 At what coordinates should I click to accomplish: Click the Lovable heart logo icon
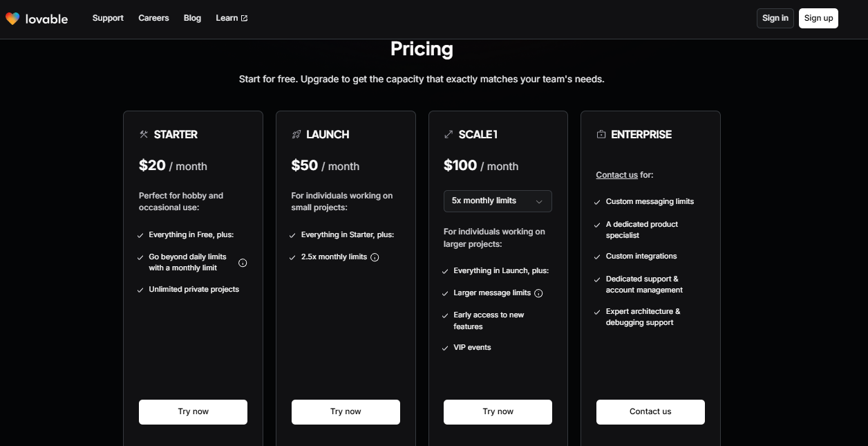[12, 19]
